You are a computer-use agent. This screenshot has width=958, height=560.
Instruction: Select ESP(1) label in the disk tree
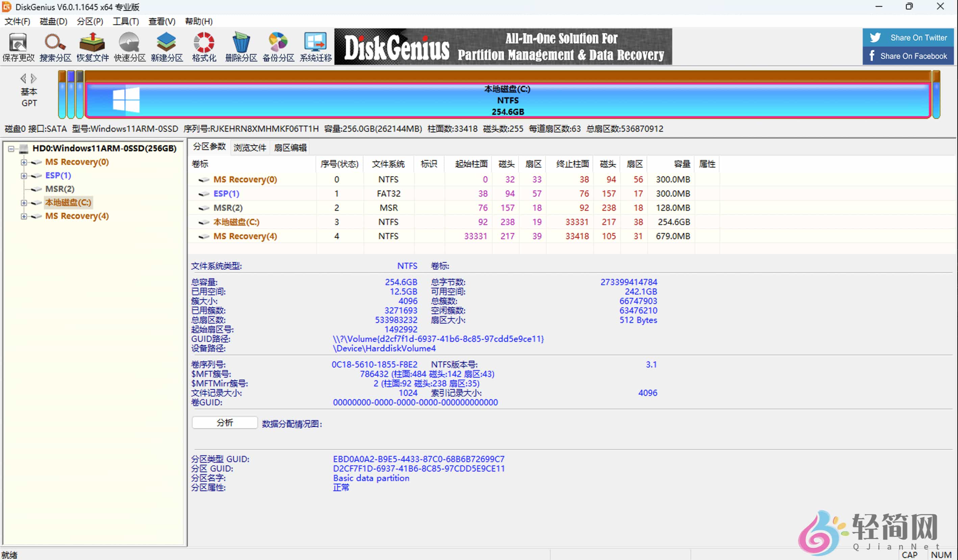(x=58, y=176)
